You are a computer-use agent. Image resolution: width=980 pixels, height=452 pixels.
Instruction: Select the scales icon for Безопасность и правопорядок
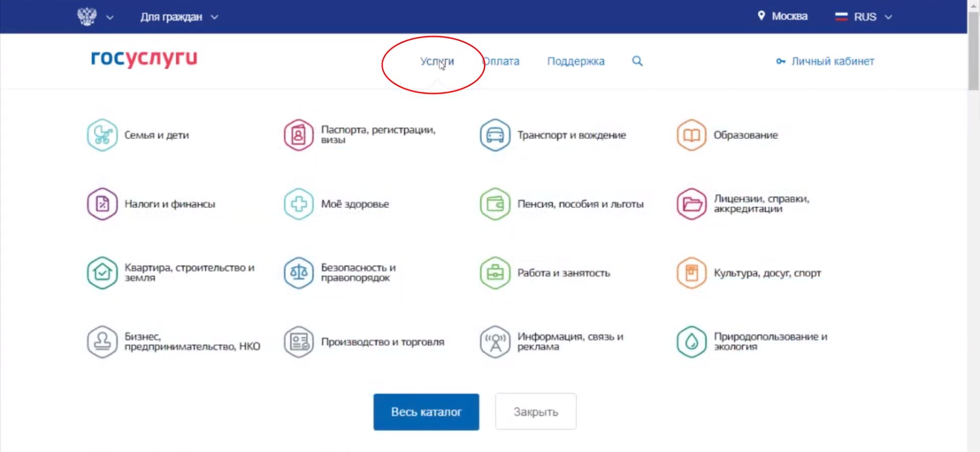pos(299,273)
